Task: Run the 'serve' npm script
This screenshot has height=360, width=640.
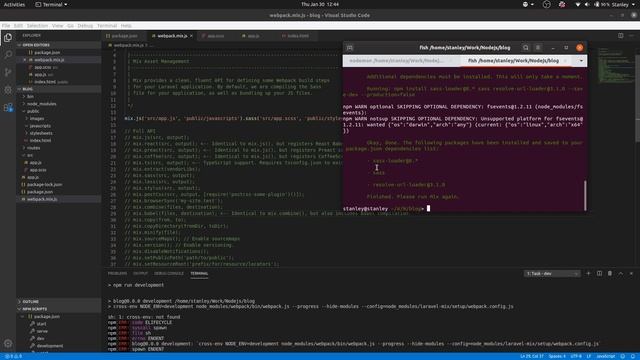Action: tap(42, 331)
